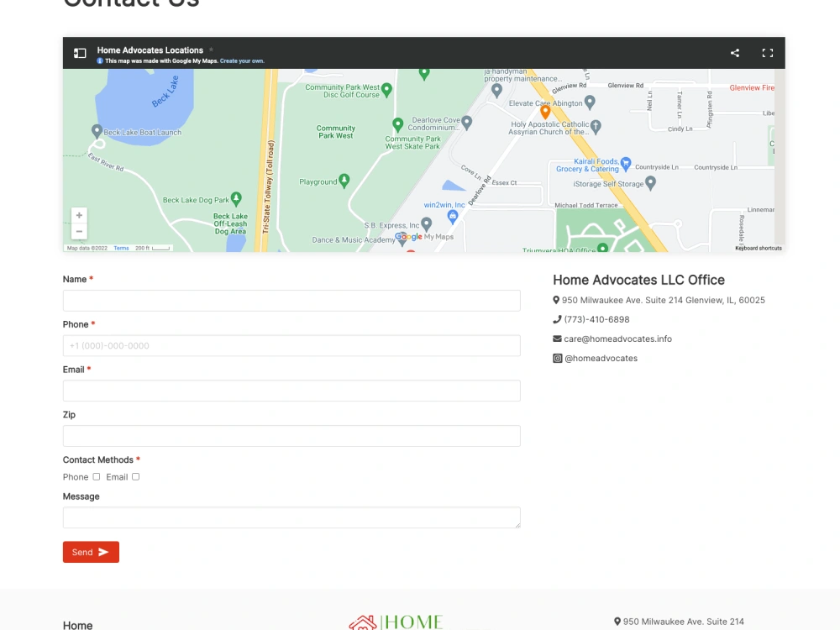Click into the Zip input field
Viewport: 840px width, 630px height.
click(x=291, y=436)
